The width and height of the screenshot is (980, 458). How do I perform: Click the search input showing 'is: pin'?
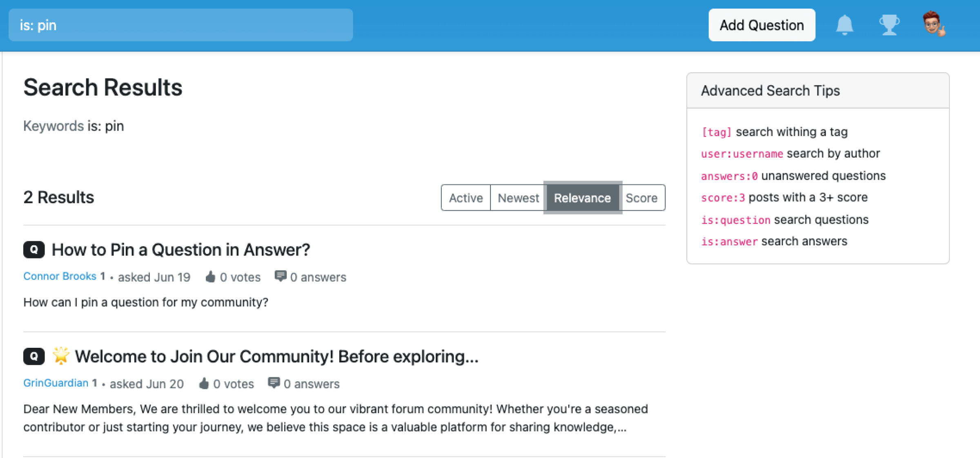[x=180, y=25]
